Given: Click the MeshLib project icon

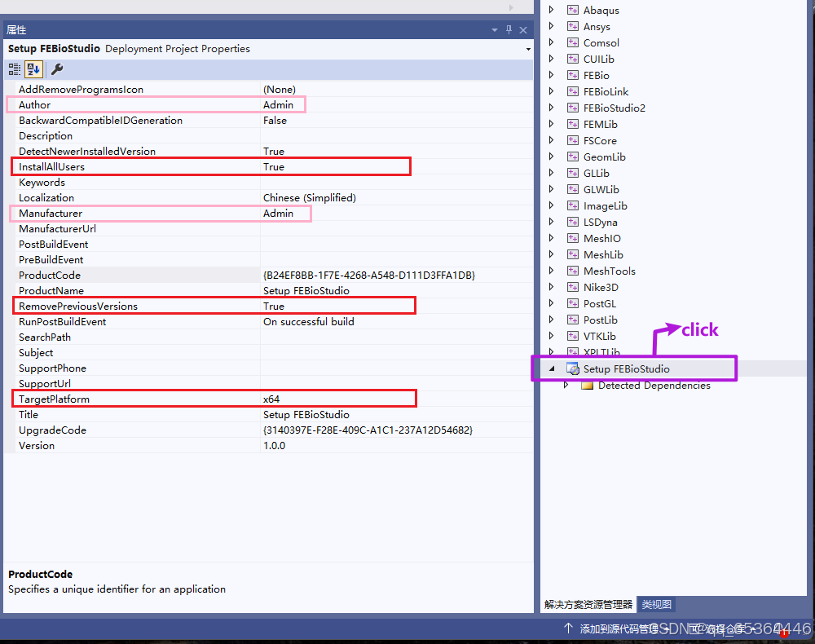Looking at the screenshot, I should point(573,254).
